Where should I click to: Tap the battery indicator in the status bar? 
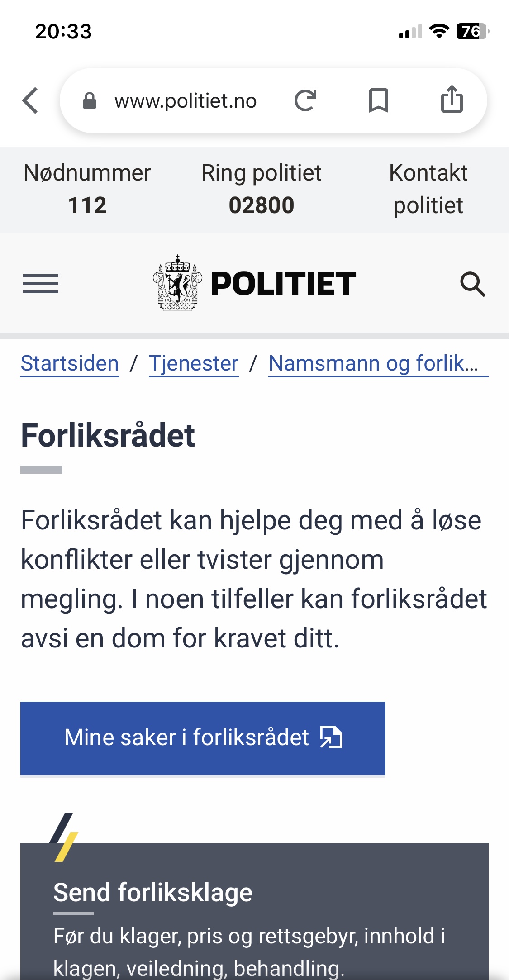click(472, 31)
